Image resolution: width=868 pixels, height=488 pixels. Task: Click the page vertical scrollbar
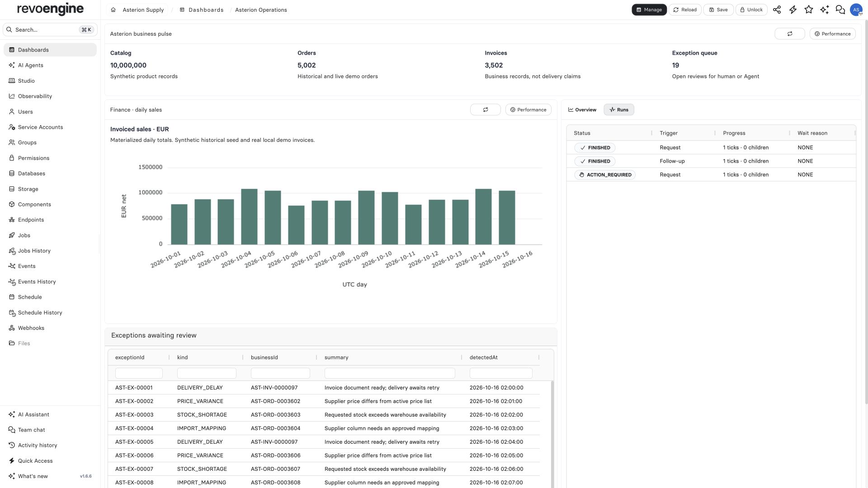[866, 212]
